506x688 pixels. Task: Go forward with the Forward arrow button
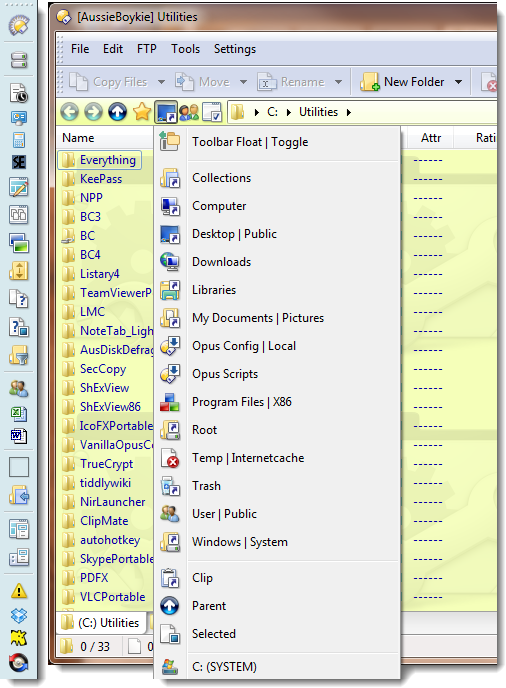(93, 112)
